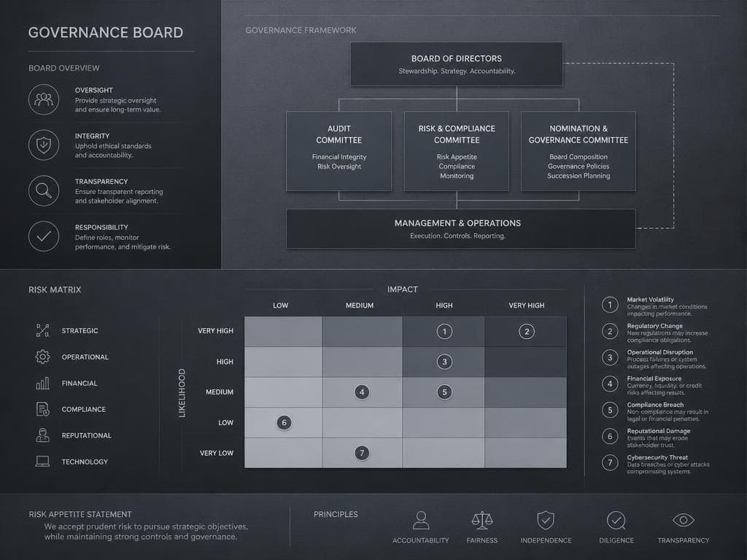Click the Reputational person icon
The width and height of the screenshot is (747, 560).
42,435
